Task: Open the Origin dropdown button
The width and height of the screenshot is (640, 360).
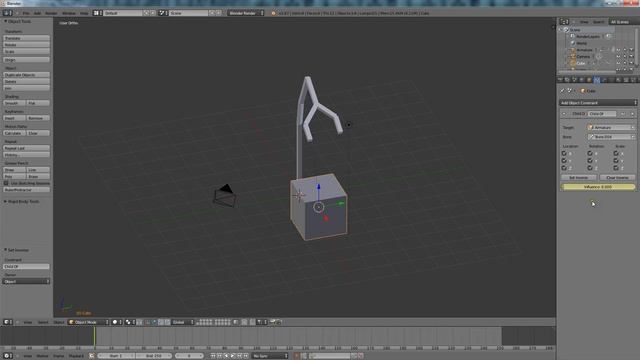Action: coord(27,60)
